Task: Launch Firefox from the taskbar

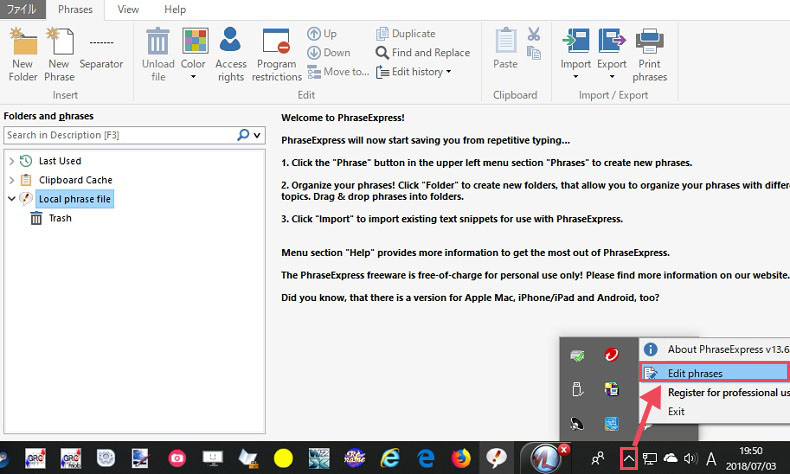Action: pyautogui.click(x=460, y=458)
